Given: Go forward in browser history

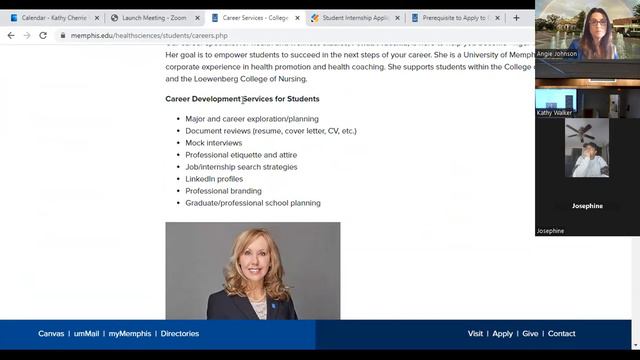Looking at the screenshot, I should [x=27, y=36].
